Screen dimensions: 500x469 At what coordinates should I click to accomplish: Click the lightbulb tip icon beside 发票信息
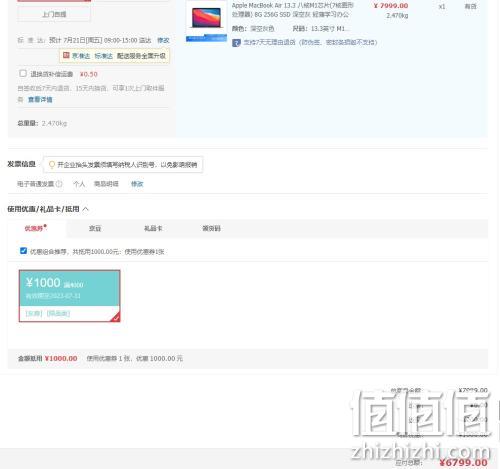(x=52, y=165)
